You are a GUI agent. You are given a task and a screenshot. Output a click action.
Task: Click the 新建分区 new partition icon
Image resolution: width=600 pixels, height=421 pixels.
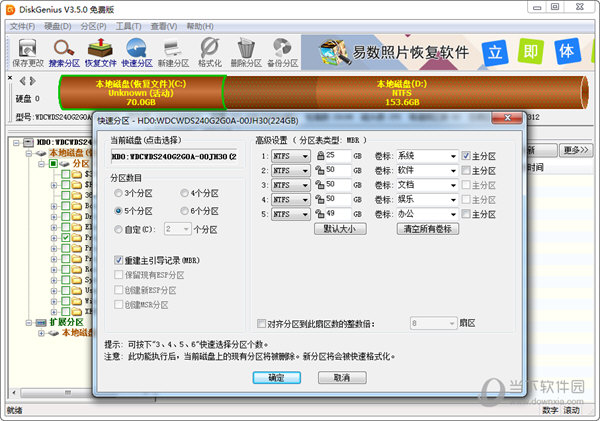click(173, 53)
